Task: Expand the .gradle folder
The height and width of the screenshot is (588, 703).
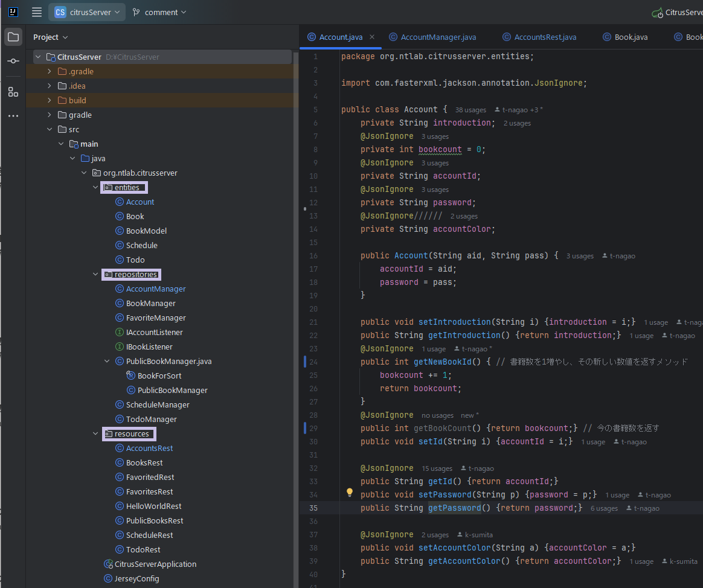Action: click(50, 71)
